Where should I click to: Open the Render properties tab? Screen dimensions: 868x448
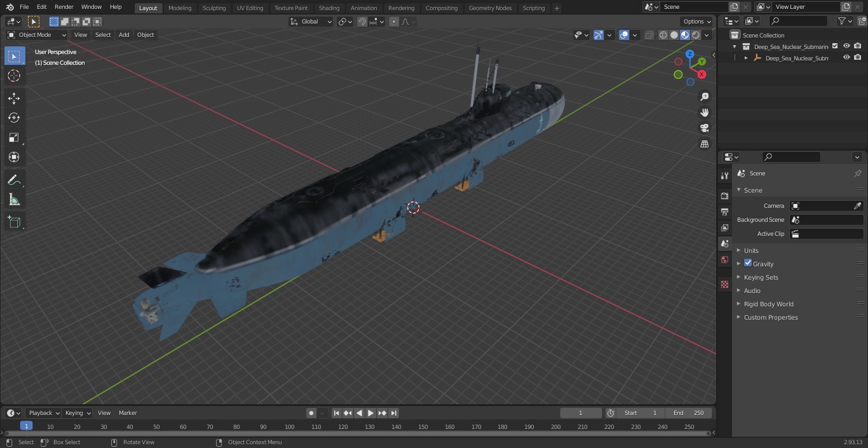tap(724, 196)
